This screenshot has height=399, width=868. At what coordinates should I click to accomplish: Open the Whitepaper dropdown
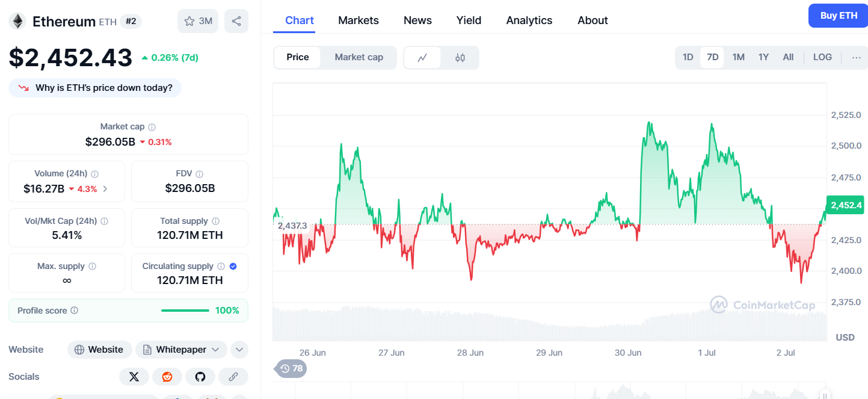181,350
